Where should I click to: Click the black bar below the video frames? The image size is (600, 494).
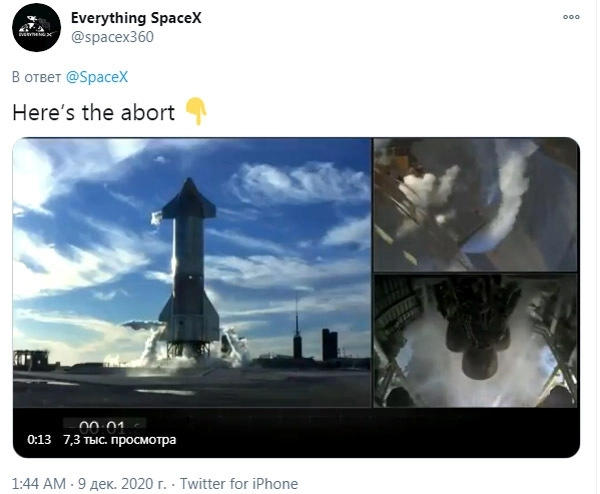point(296,432)
